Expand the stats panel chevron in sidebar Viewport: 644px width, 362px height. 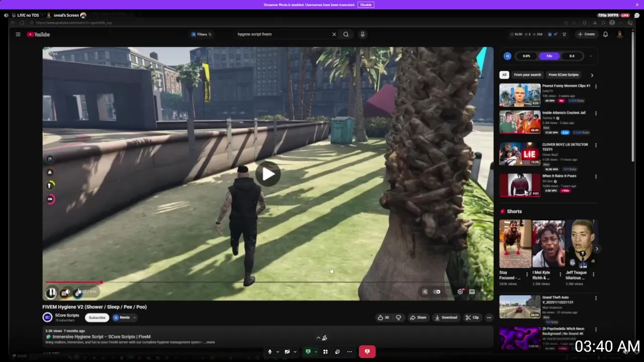click(591, 56)
